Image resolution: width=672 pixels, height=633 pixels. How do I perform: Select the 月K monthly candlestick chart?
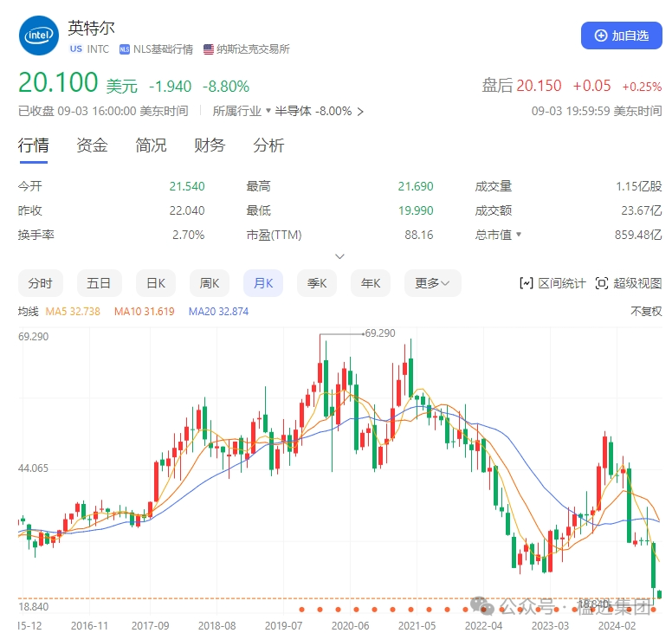click(263, 283)
